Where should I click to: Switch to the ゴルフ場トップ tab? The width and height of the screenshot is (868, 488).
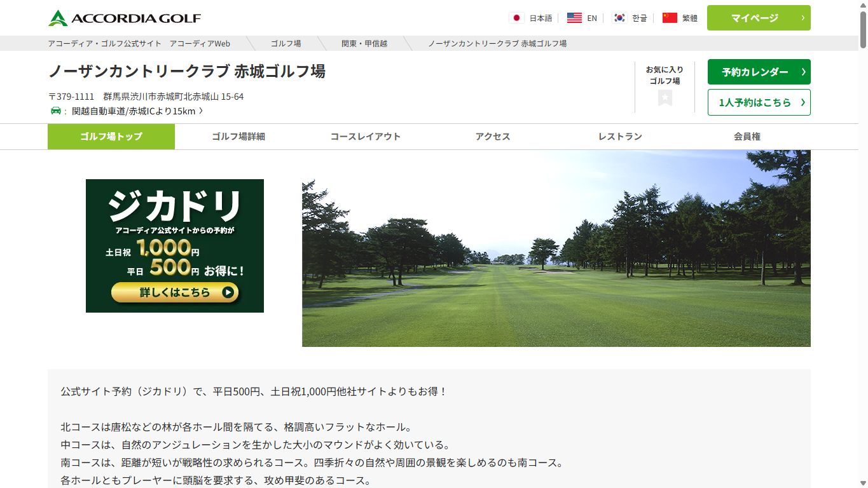111,137
